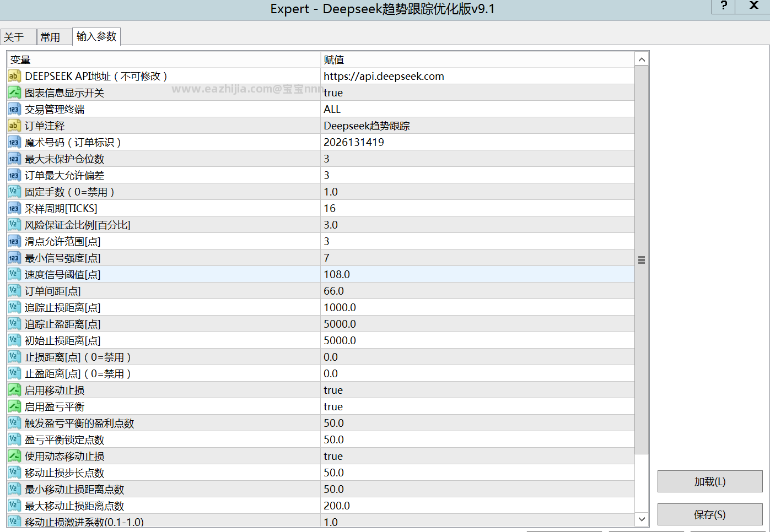Viewport: 770px width, 532px height.
Task: Click the double icon beside 固定手数
Action: point(14,192)
